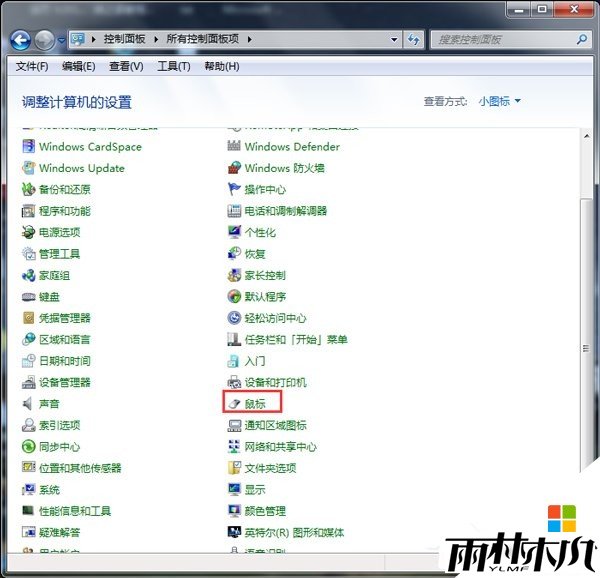Screen dimensions: 600x578
Task: Click the 网络和共享中心 icon
Action: [280, 447]
